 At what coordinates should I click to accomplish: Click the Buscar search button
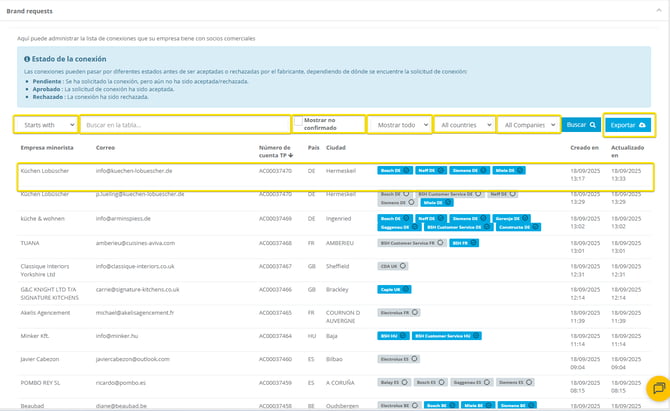580,125
